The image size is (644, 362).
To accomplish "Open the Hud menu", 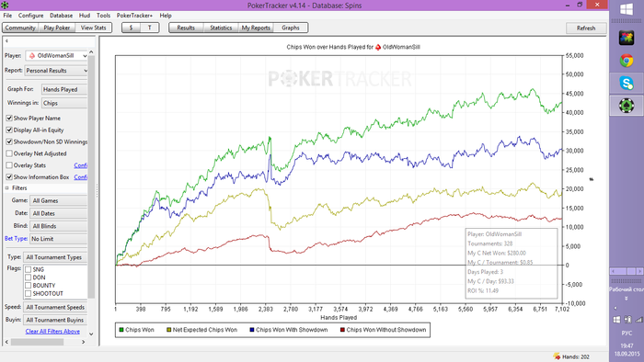I will pos(85,16).
